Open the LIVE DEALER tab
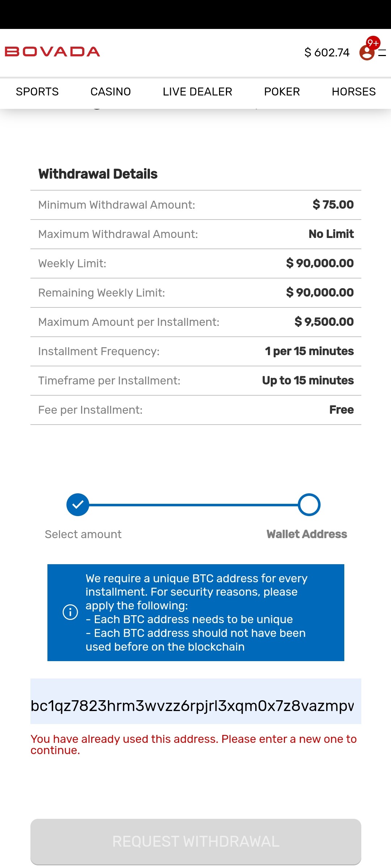The width and height of the screenshot is (391, 868). tap(197, 92)
